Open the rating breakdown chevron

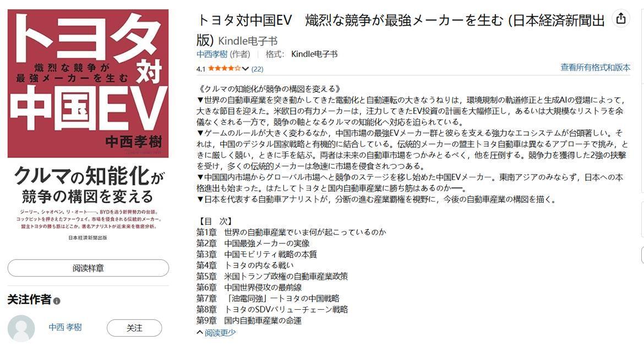coord(245,69)
